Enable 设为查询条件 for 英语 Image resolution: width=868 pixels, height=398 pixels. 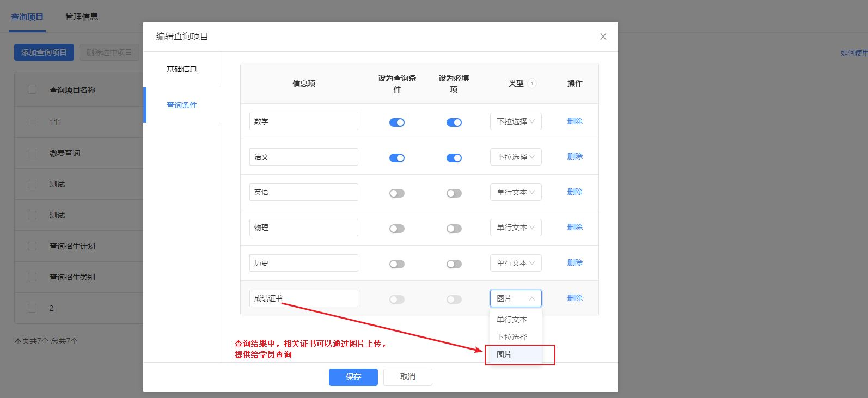397,193
